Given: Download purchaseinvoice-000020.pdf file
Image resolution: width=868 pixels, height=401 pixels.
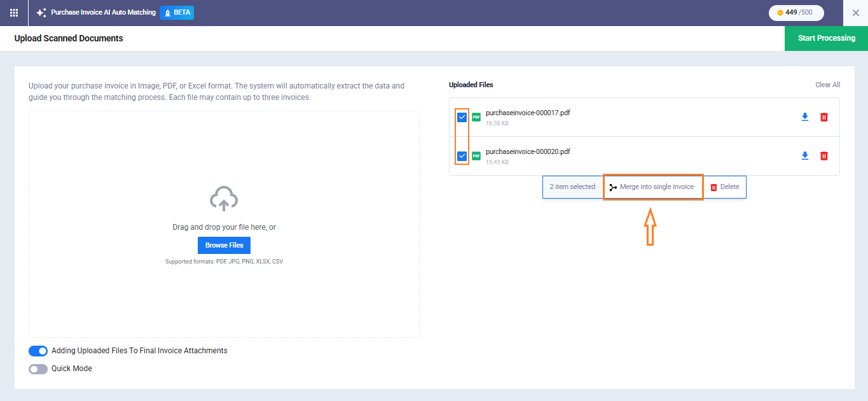Looking at the screenshot, I should coord(804,156).
